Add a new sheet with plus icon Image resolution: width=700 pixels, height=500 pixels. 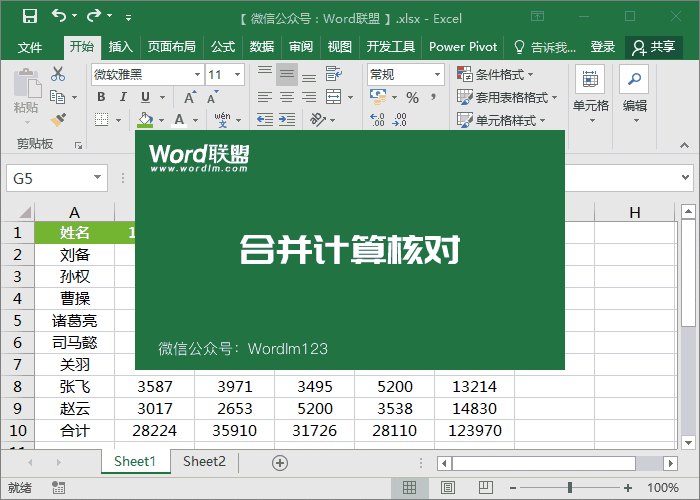point(279,463)
